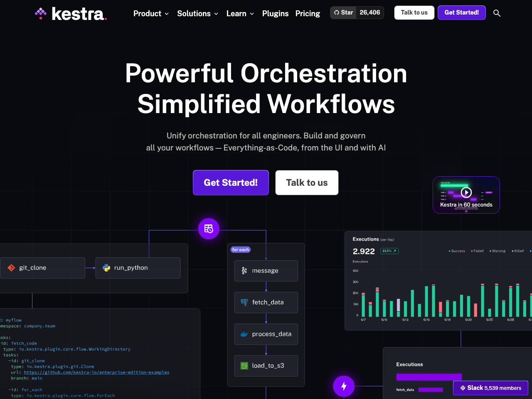This screenshot has height=399, width=532.
Task: Expand the Product dropdown
Action: (151, 13)
